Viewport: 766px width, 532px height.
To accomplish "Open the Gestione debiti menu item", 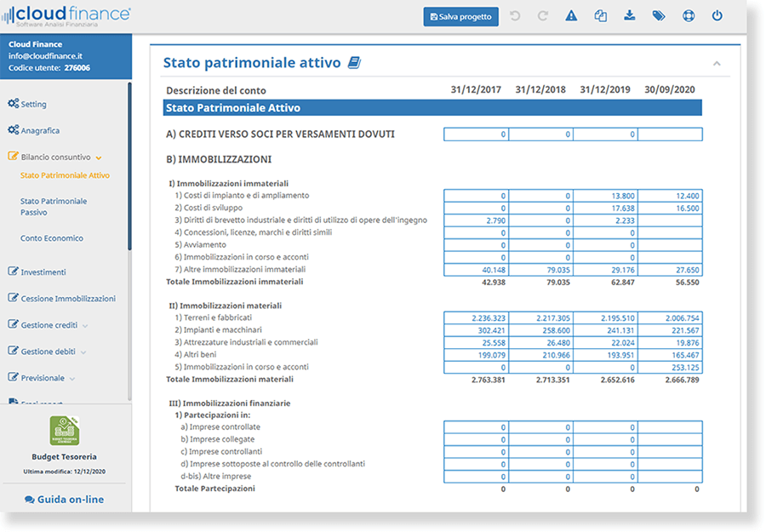I will 49,352.
